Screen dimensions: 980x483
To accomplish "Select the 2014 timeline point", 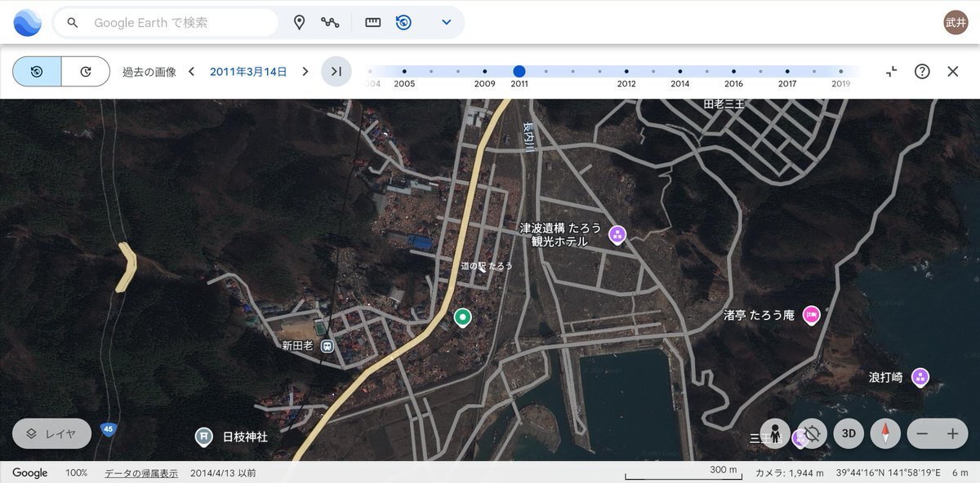I will pyautogui.click(x=680, y=72).
